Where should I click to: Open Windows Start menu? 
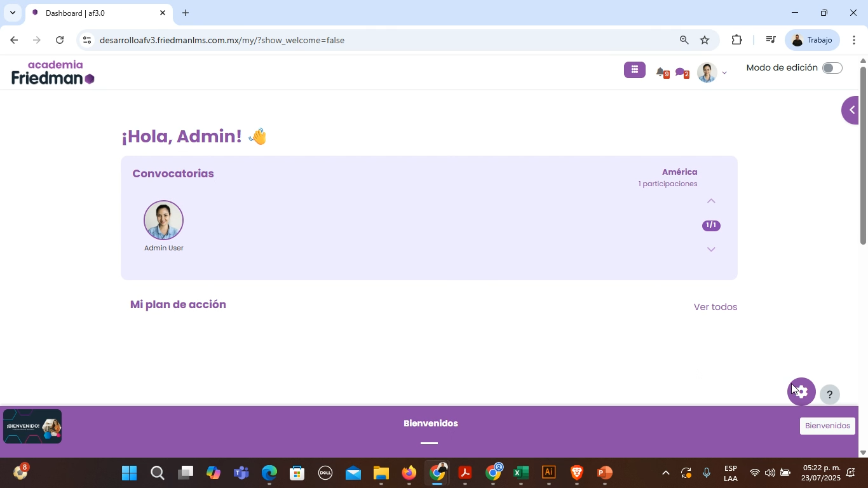click(129, 473)
